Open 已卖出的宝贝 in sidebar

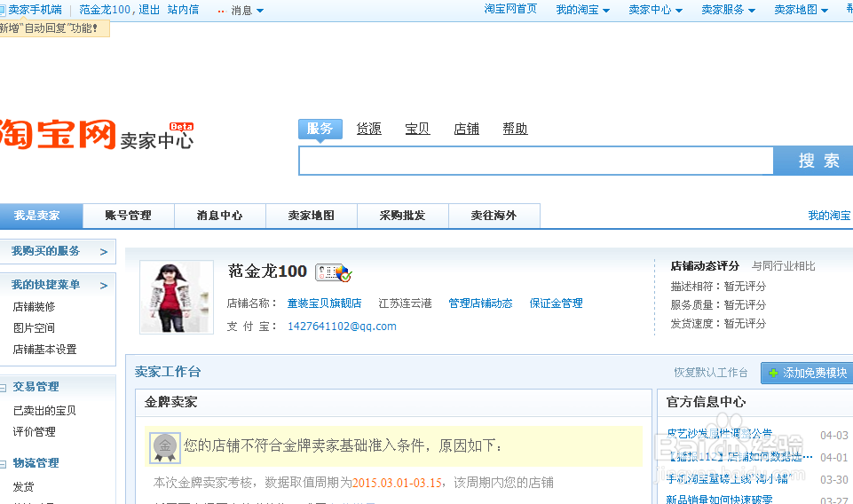(x=44, y=411)
